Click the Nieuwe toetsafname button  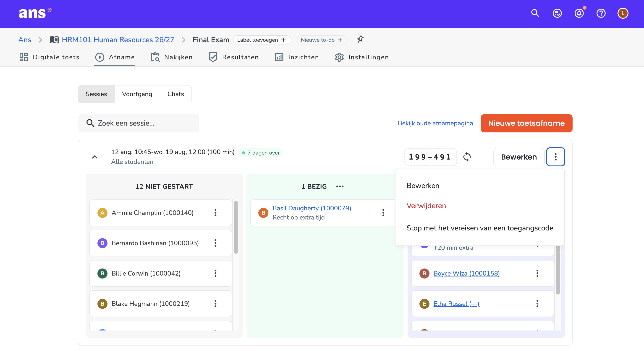tap(526, 123)
